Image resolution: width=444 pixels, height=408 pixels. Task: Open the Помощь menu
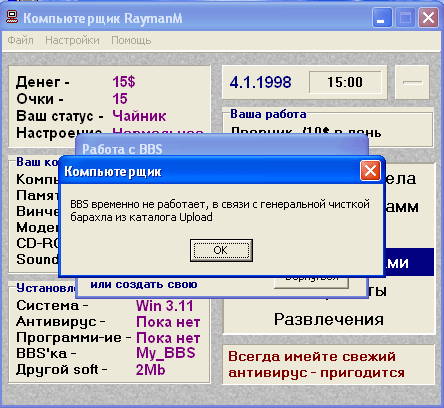(131, 40)
